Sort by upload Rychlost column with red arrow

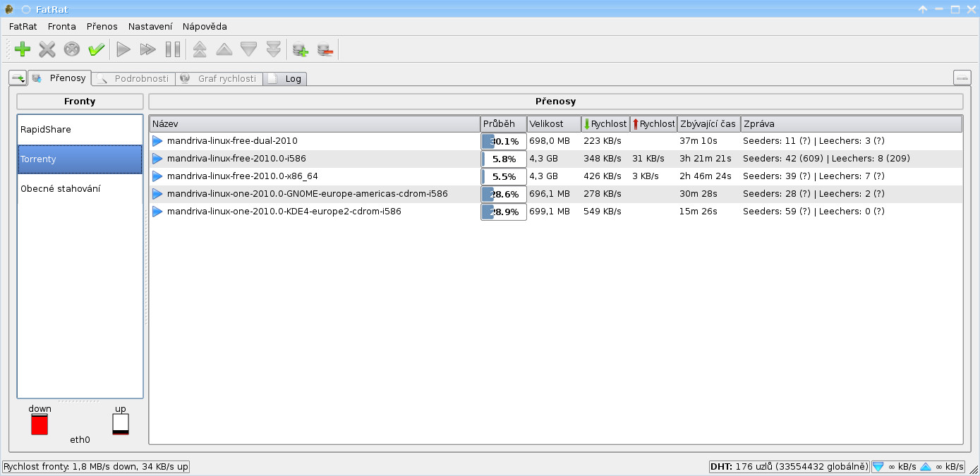653,123
